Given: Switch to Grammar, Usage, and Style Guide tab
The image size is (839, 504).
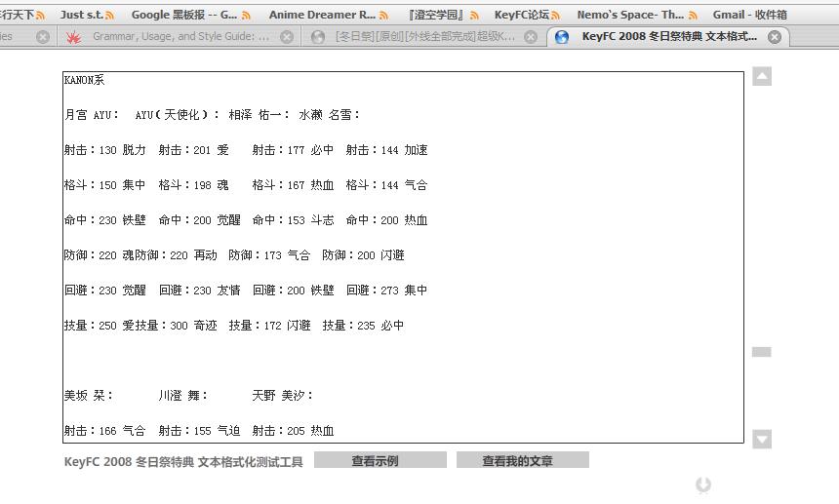Looking at the screenshot, I should pyautogui.click(x=179, y=36).
